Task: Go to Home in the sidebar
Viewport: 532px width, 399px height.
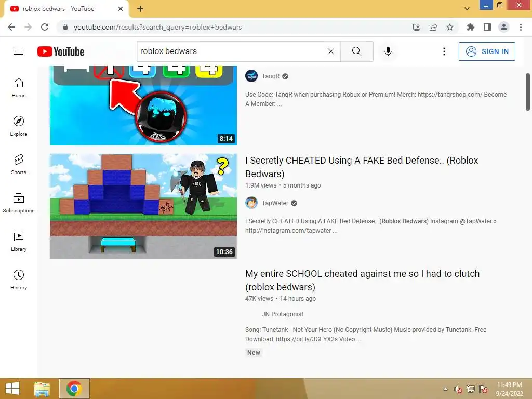Action: point(19,88)
